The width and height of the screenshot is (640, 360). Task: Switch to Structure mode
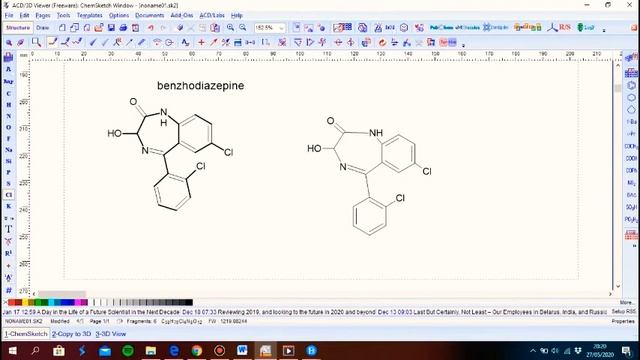18,28
